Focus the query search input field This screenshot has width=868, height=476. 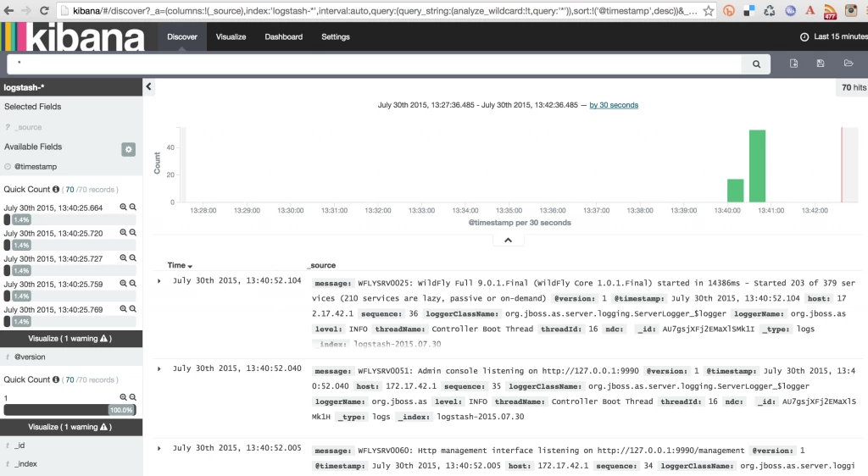pos(374,64)
